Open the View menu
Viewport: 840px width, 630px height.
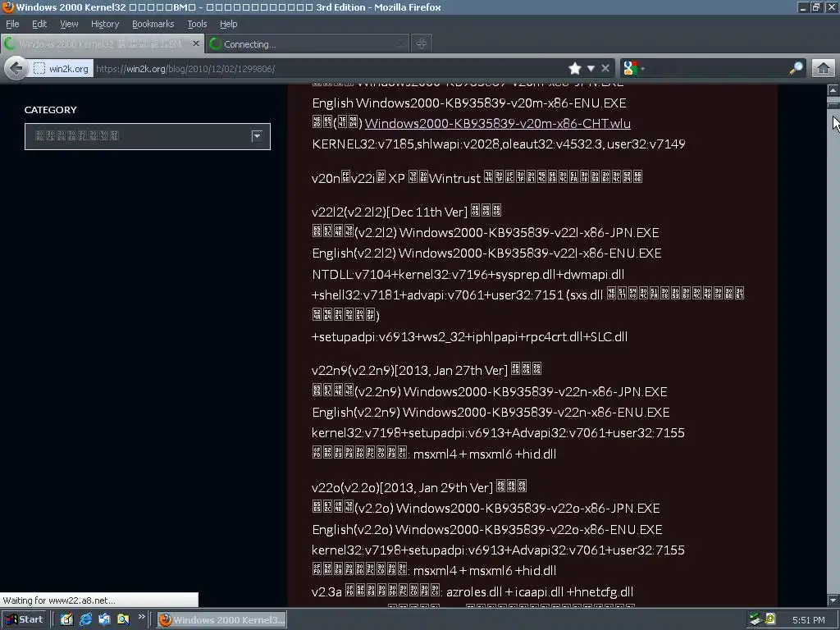point(69,24)
